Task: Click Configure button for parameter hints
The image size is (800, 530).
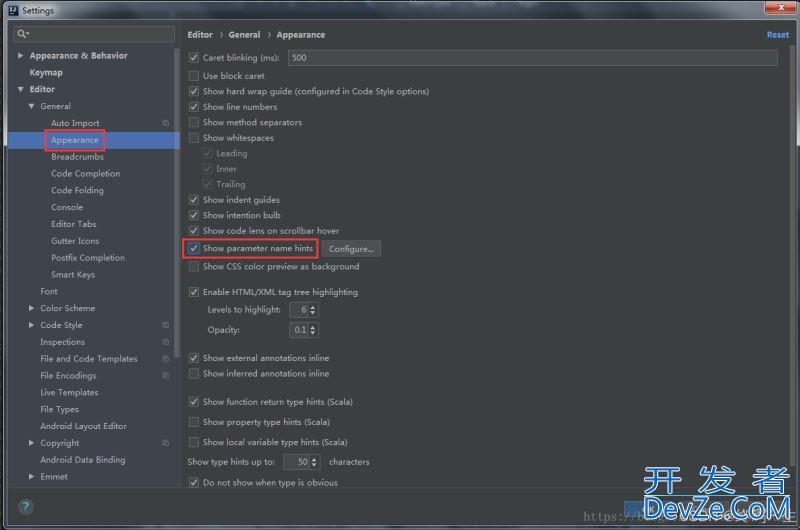Action: point(351,249)
